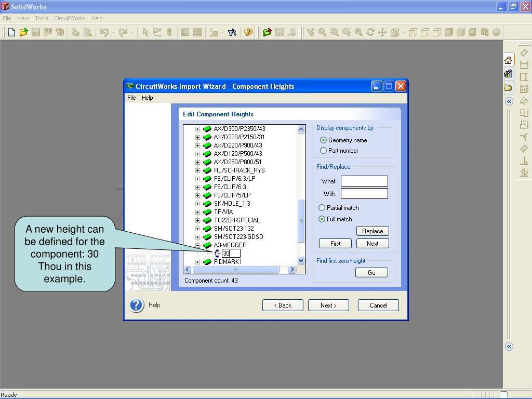
Task: Open the SolidWorks View menu
Action: (x=23, y=18)
